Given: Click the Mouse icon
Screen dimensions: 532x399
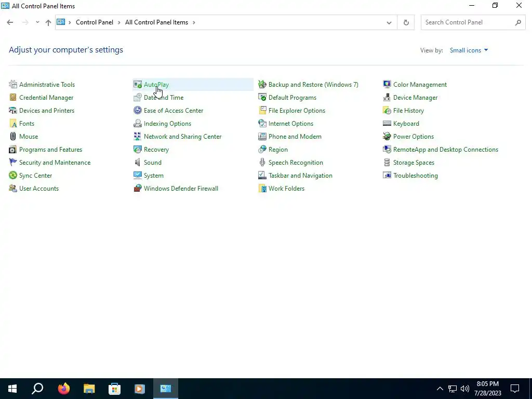Looking at the screenshot, I should click(x=13, y=137).
